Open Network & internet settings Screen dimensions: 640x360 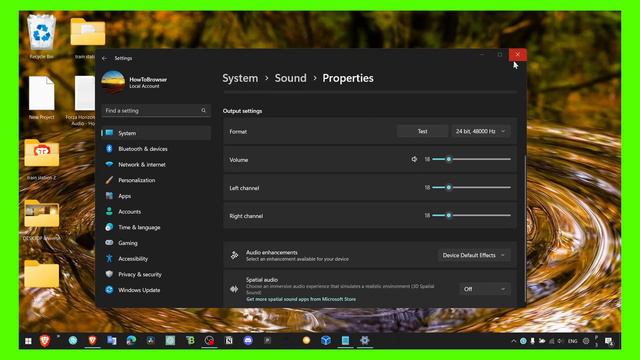[x=156, y=164]
